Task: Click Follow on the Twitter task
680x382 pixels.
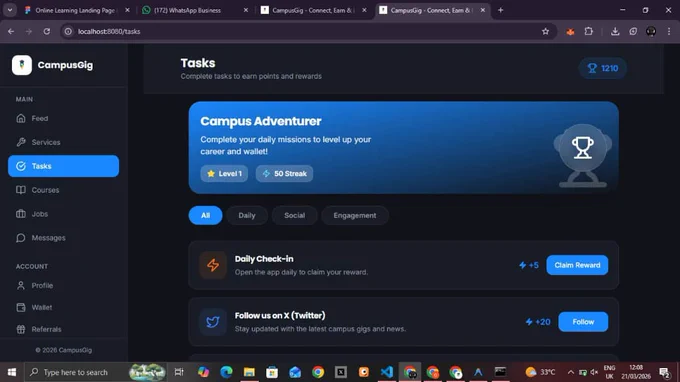Action: (x=583, y=322)
